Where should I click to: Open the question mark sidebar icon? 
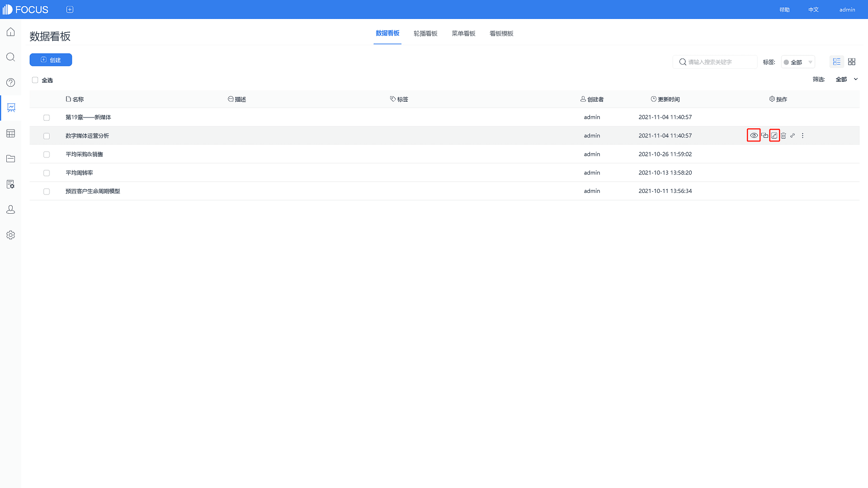point(11,82)
